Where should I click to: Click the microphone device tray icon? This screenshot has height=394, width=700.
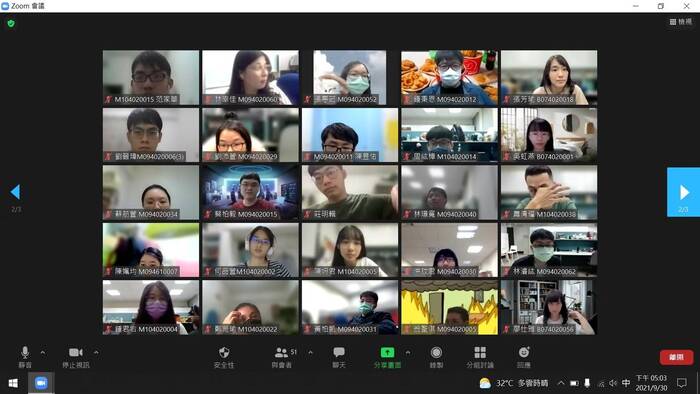pyautogui.click(x=588, y=383)
